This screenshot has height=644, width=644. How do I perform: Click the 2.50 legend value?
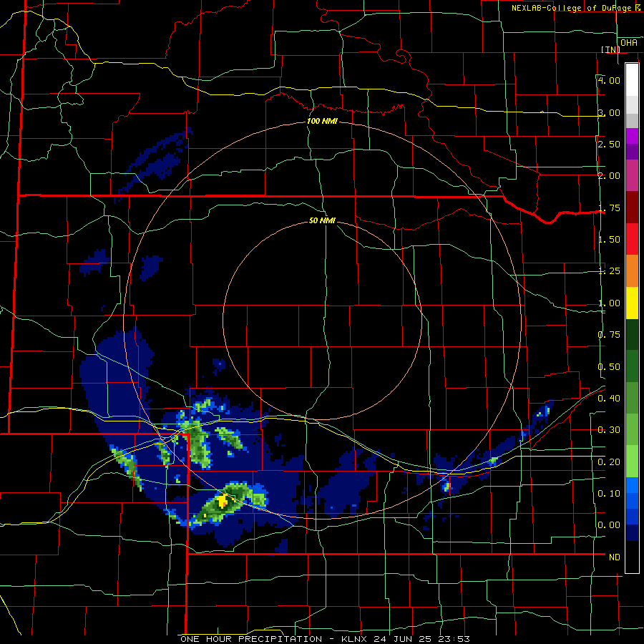tap(609, 144)
